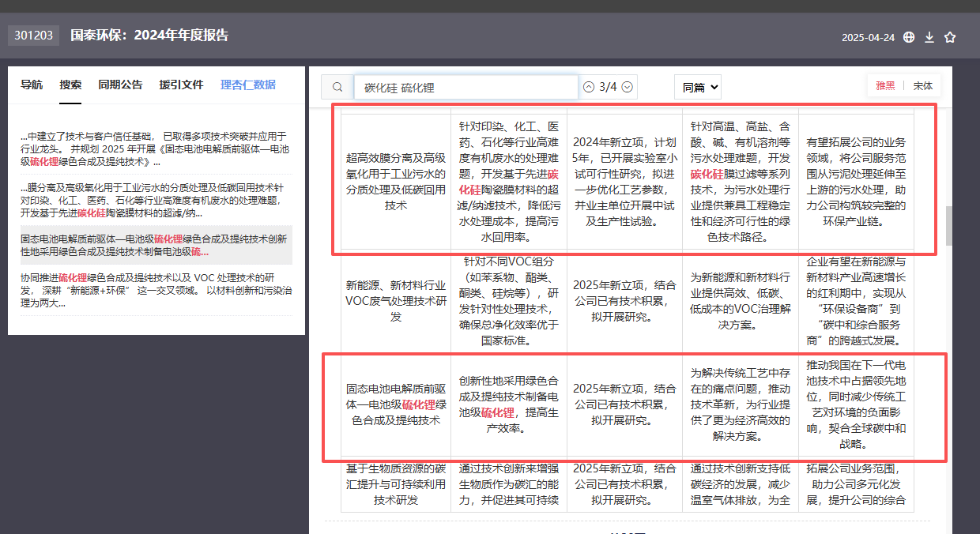
Task: Open the 导航 tab
Action: 32,85
